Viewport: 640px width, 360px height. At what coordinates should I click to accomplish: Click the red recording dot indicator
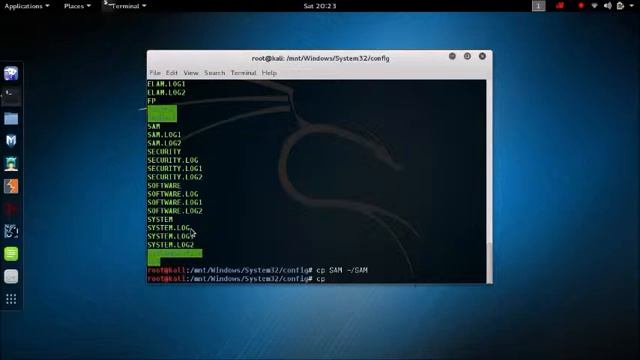tap(581, 6)
